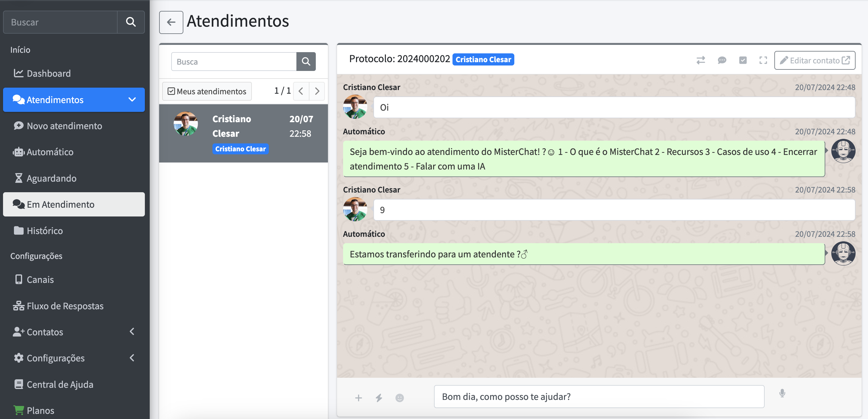Click the transfer arrows icon in chat header

pyautogui.click(x=700, y=60)
